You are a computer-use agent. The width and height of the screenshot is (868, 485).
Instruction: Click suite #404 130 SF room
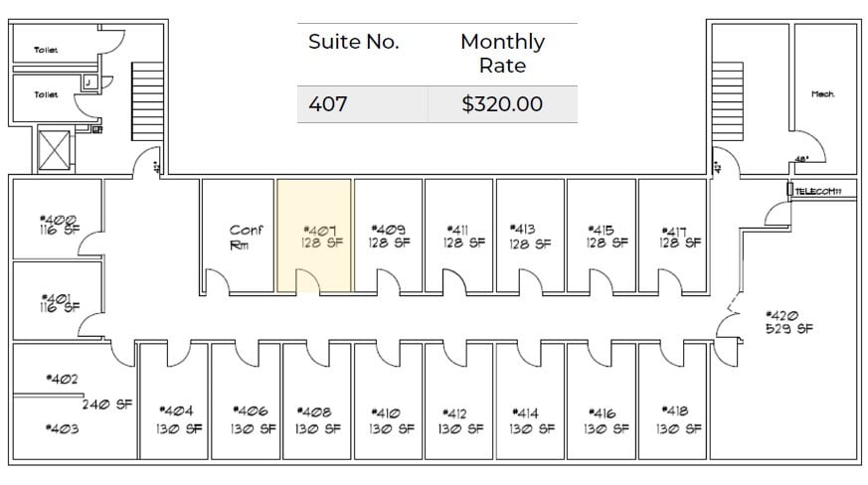(174, 402)
